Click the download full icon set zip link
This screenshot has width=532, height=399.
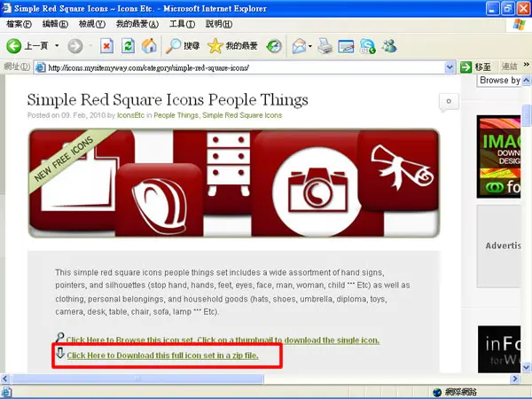coord(162,356)
